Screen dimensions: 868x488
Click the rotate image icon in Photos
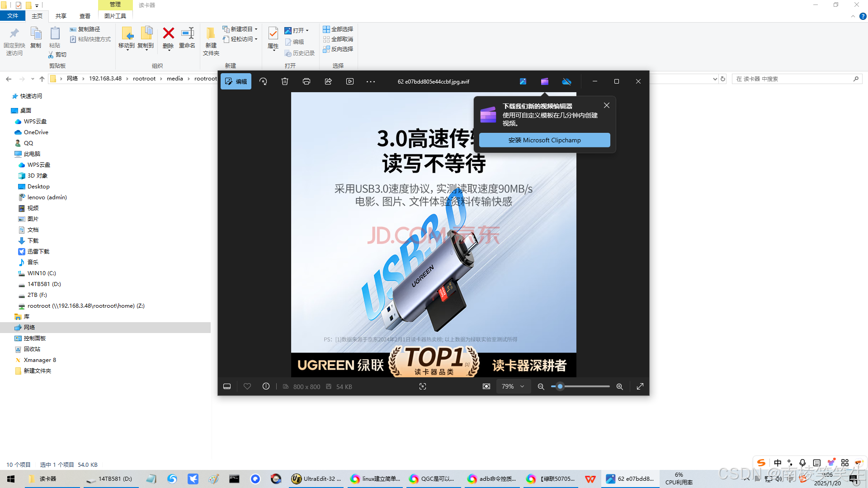click(263, 81)
